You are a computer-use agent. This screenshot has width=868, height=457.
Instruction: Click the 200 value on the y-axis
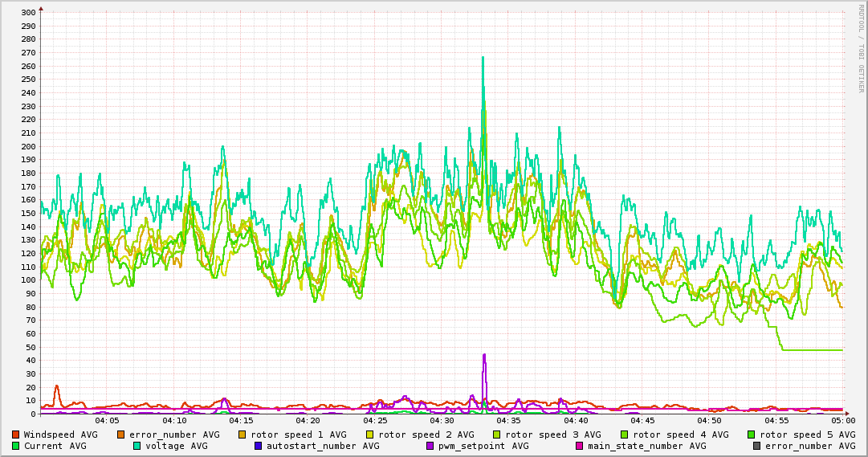pyautogui.click(x=28, y=146)
